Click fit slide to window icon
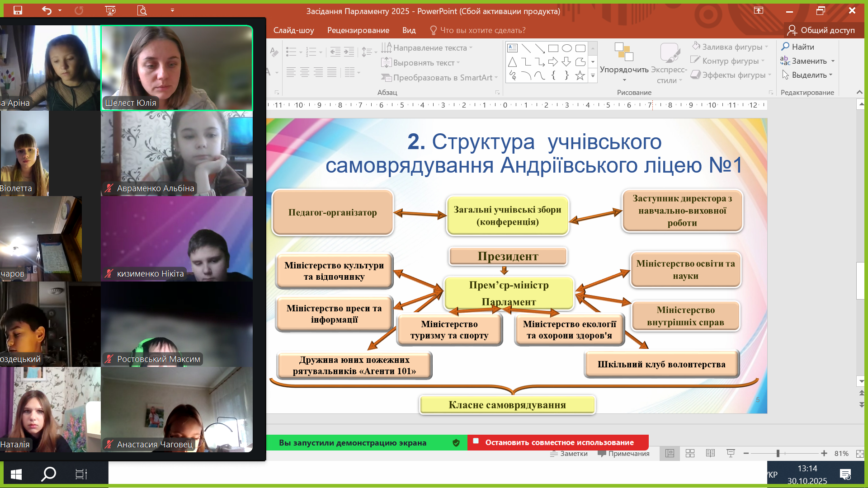 pos(859,453)
